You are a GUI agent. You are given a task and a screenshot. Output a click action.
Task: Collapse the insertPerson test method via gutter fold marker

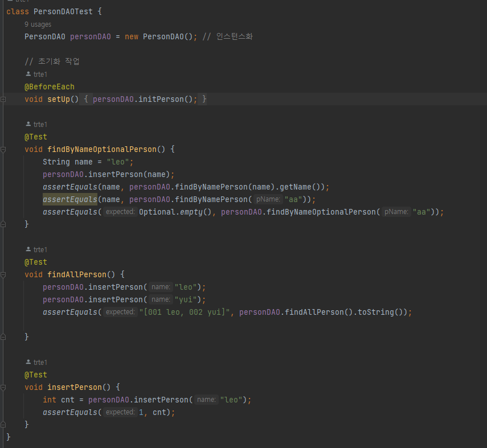click(x=3, y=388)
